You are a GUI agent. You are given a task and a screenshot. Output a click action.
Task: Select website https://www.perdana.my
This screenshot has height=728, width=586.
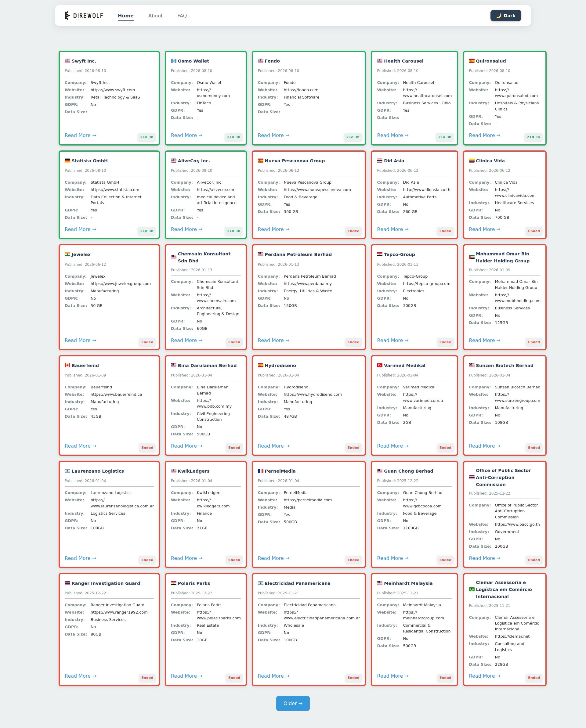308,284
